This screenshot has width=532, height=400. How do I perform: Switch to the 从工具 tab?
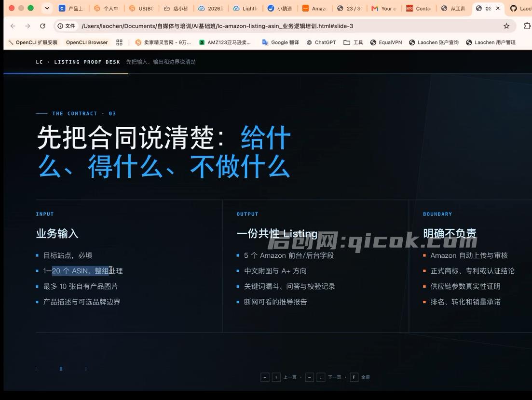(x=453, y=9)
